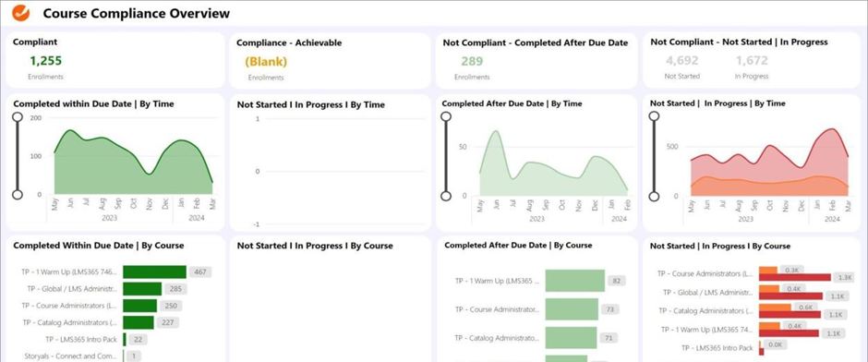Click the 289 enrollments completed after due date
Image resolution: width=868 pixels, height=362 pixels.
click(x=472, y=61)
